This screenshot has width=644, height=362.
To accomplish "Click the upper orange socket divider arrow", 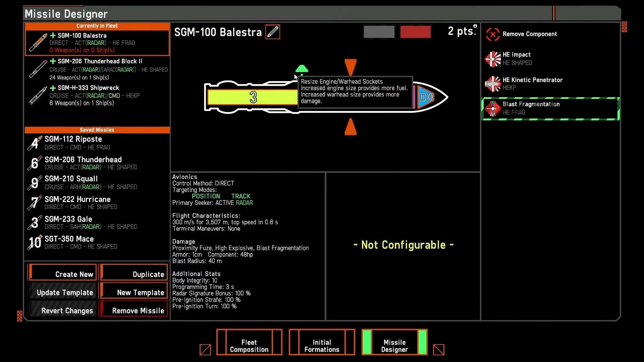I will tap(351, 67).
